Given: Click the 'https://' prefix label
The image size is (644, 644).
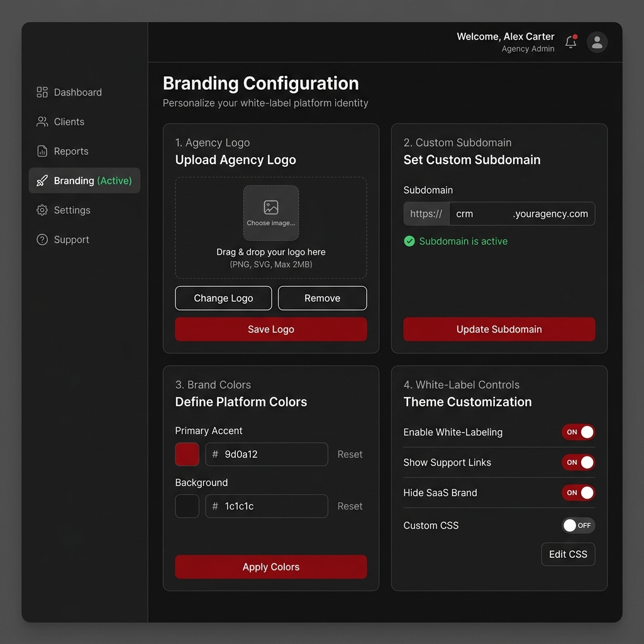Looking at the screenshot, I should point(426,214).
